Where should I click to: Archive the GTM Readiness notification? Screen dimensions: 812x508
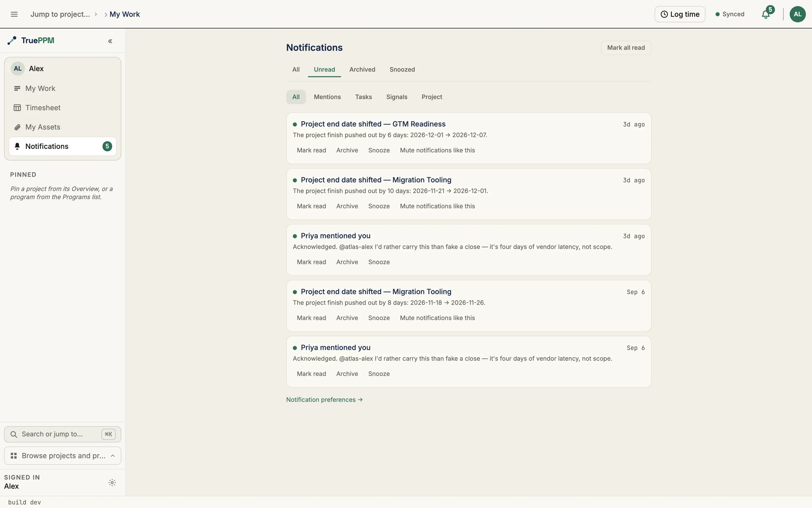[347, 150]
